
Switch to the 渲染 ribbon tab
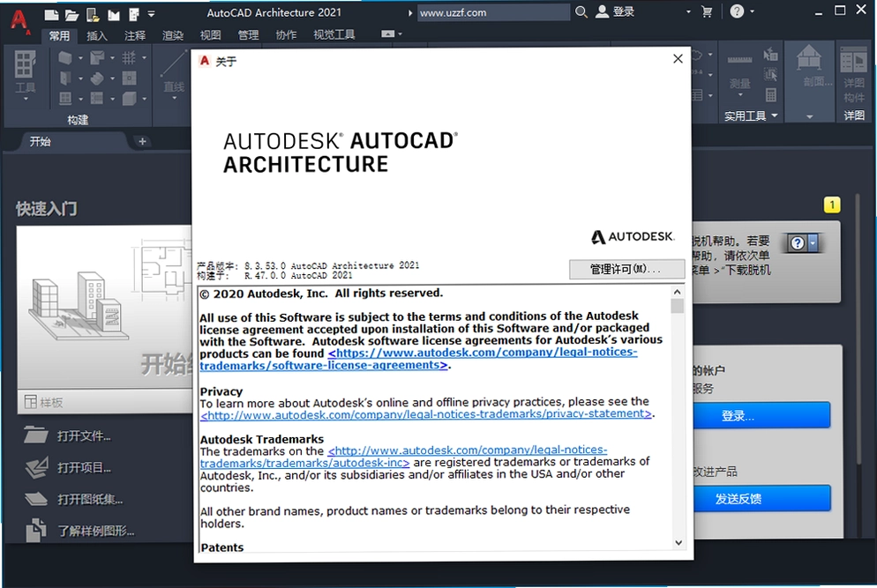(173, 35)
